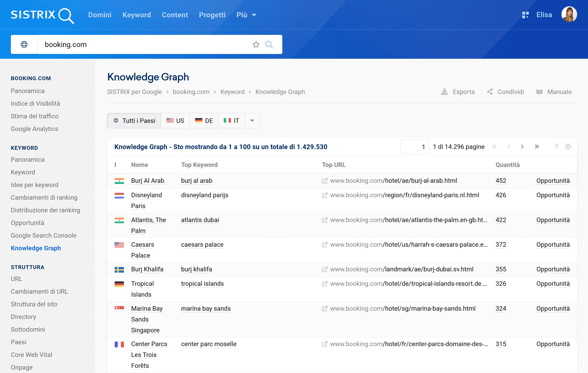Image resolution: width=588 pixels, height=373 pixels.
Task: Click the star favorite icon in search bar
Action: pos(256,45)
